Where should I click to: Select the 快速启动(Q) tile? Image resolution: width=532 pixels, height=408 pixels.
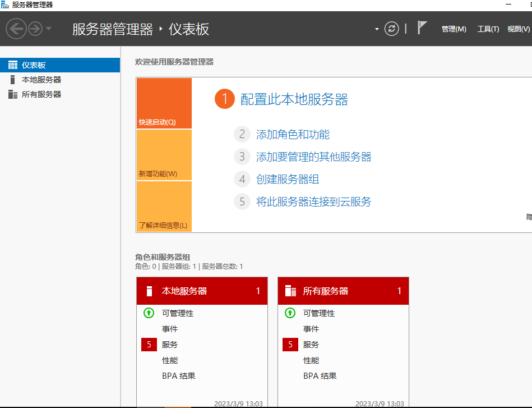[164, 103]
